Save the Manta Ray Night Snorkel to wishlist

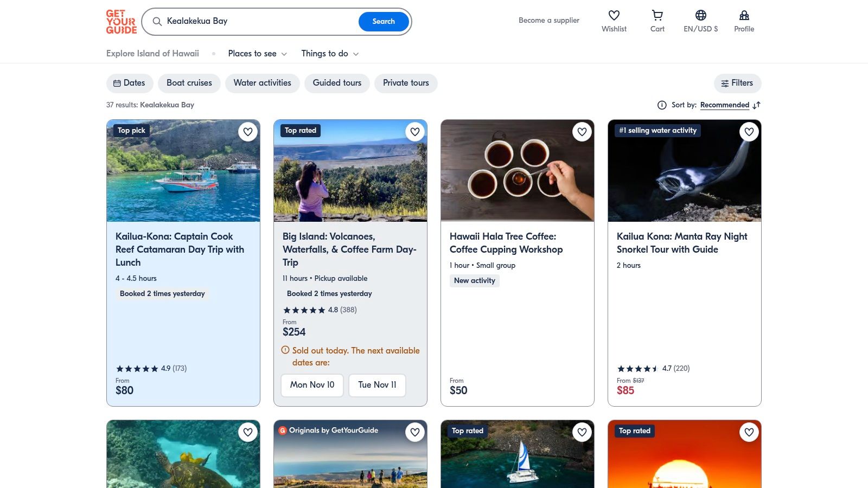[749, 132]
